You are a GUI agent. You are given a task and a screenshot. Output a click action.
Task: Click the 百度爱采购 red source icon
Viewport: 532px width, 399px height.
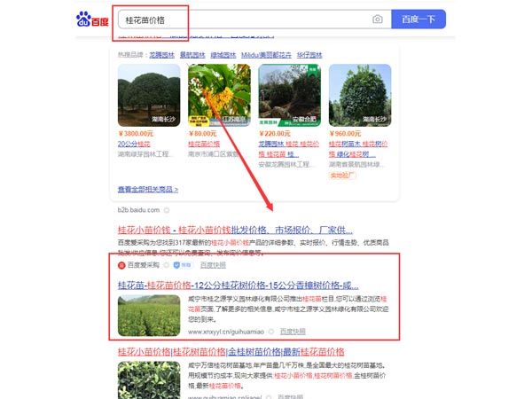click(x=121, y=264)
